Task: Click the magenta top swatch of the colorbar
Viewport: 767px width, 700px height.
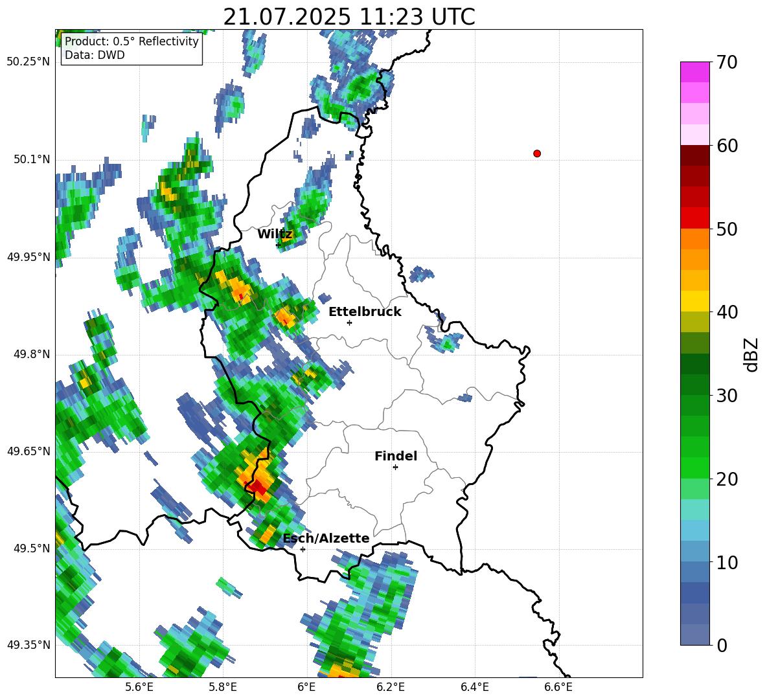Action: 694,72
